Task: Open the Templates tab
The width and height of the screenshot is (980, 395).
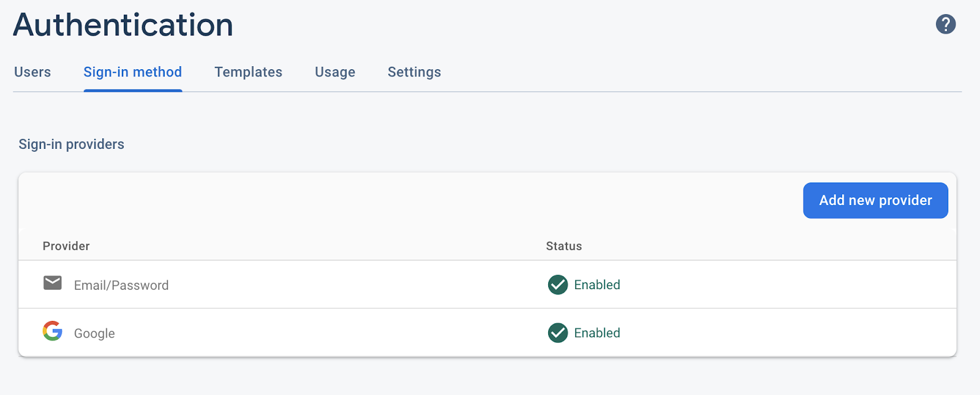Action: [248, 72]
